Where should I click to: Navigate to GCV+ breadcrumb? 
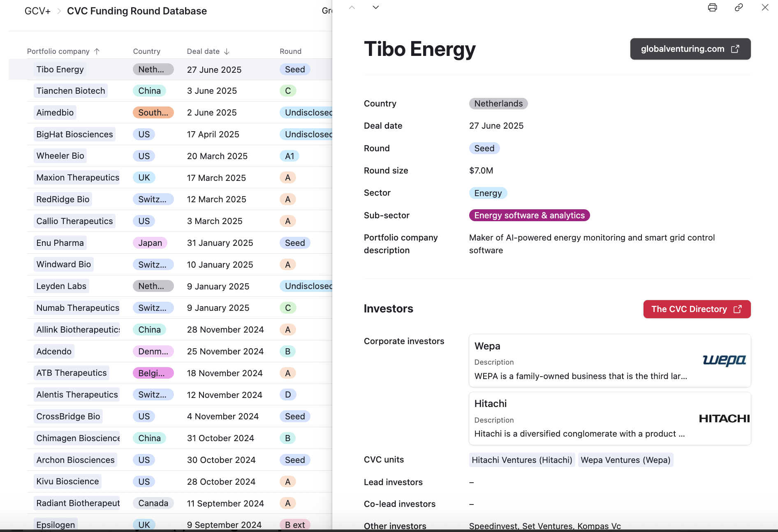37,11
